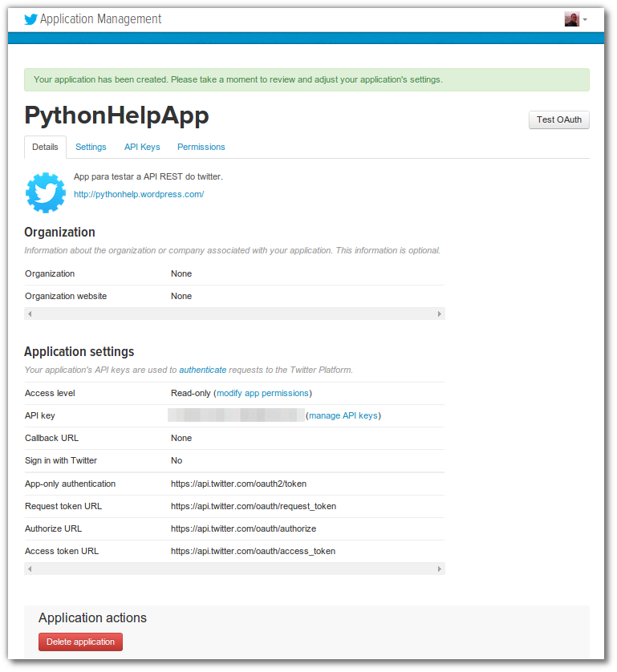Click the Twitter bird logo in header

pos(30,19)
